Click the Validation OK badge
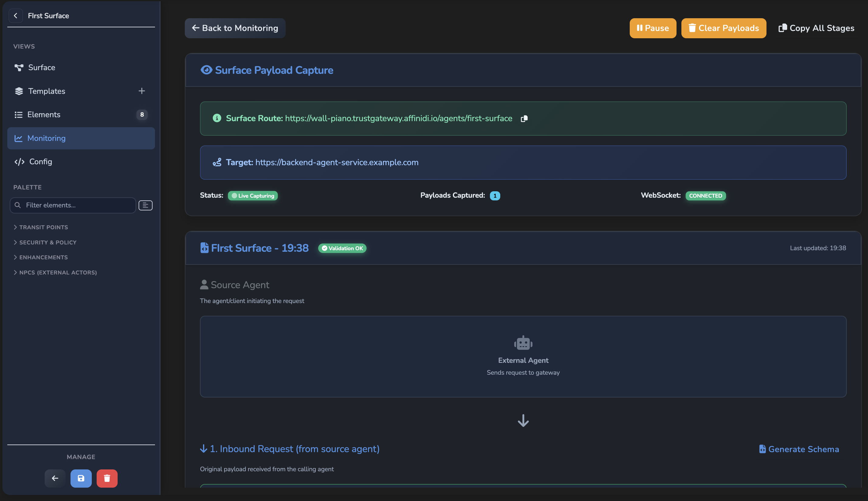 (x=342, y=248)
